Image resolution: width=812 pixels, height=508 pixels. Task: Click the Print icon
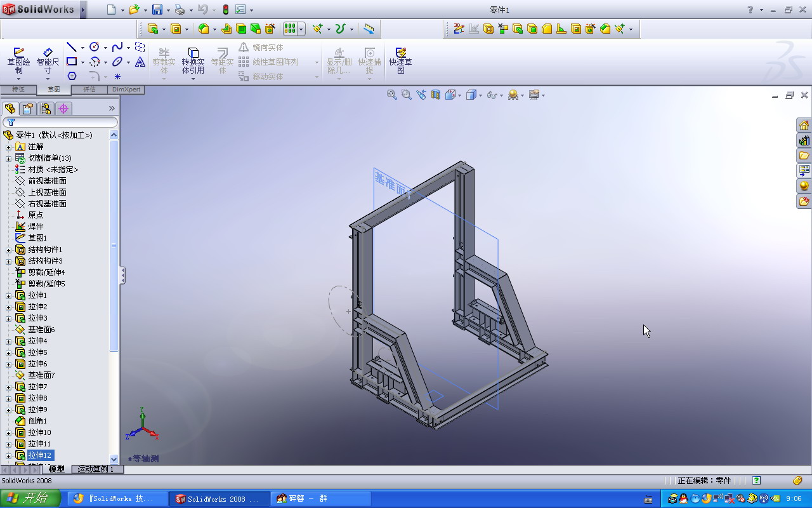(x=180, y=10)
